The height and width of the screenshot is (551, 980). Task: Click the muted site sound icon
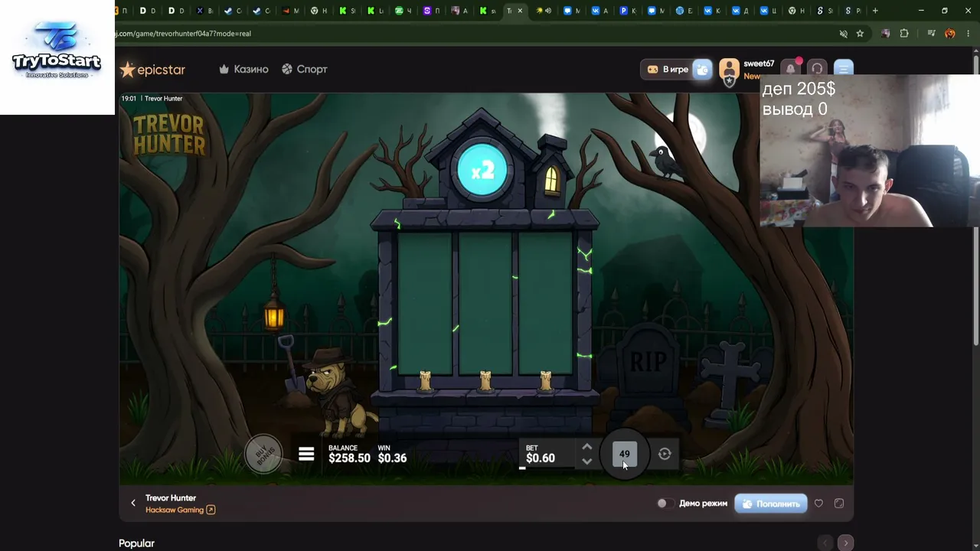[843, 34]
